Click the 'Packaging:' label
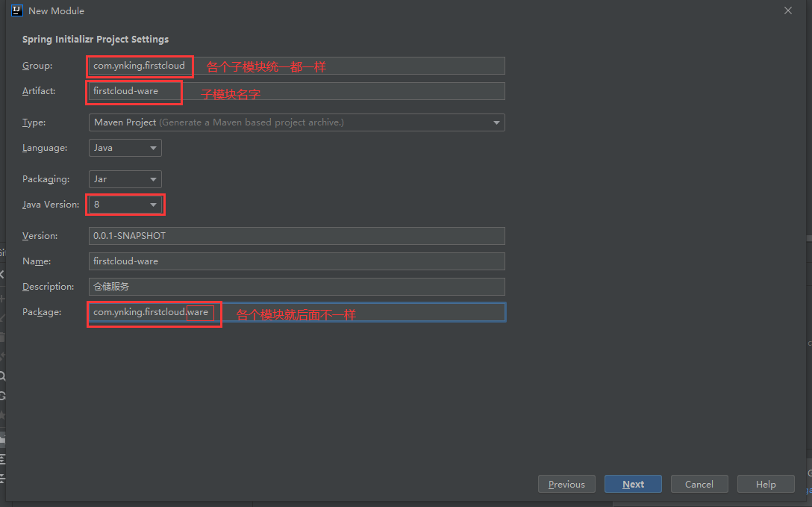The width and height of the screenshot is (812, 507). (x=46, y=179)
